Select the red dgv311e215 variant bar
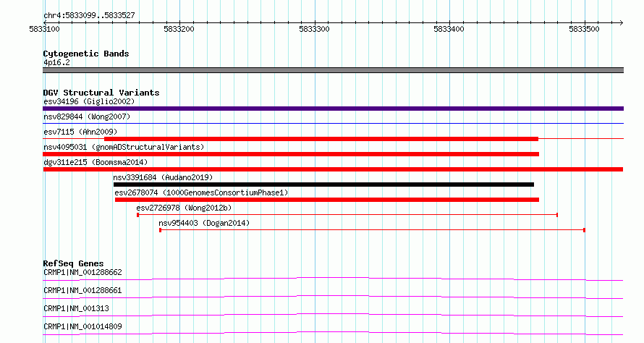644x343 pixels. pos(333,169)
